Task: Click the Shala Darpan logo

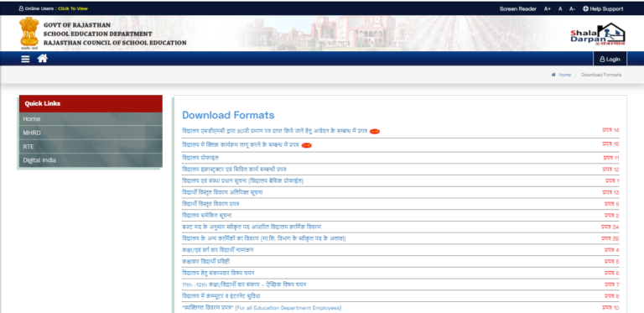Action: point(598,34)
